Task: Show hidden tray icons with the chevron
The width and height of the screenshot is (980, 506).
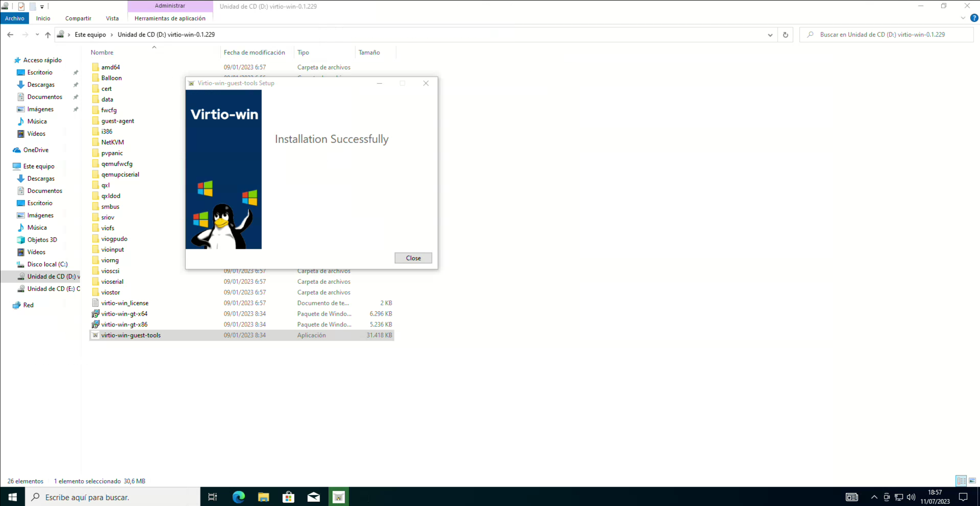Action: pos(874,497)
